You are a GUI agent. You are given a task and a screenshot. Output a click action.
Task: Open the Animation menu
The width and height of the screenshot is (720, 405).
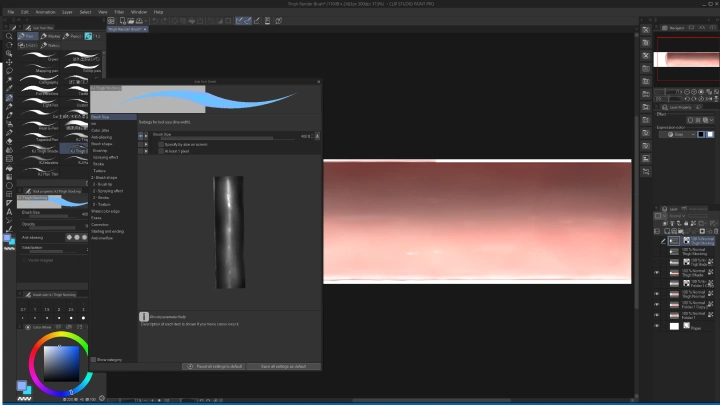(x=45, y=12)
